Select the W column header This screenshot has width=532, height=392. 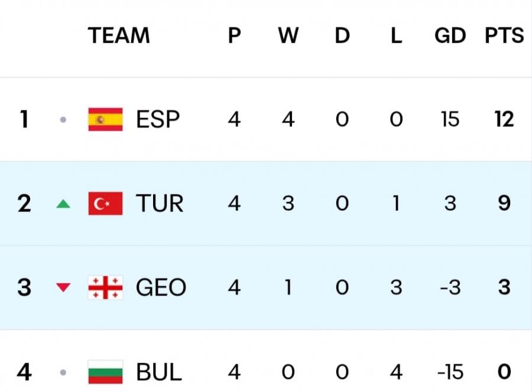(x=288, y=36)
